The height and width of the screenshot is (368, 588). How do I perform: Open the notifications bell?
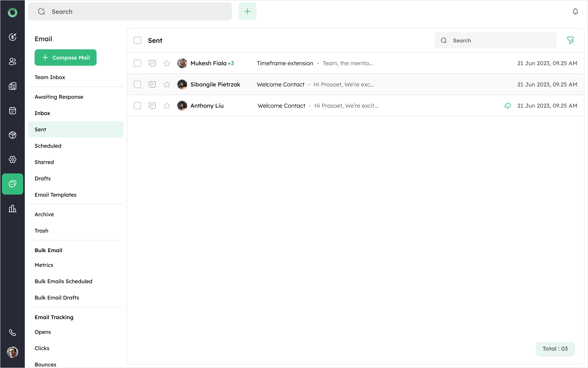tap(575, 11)
